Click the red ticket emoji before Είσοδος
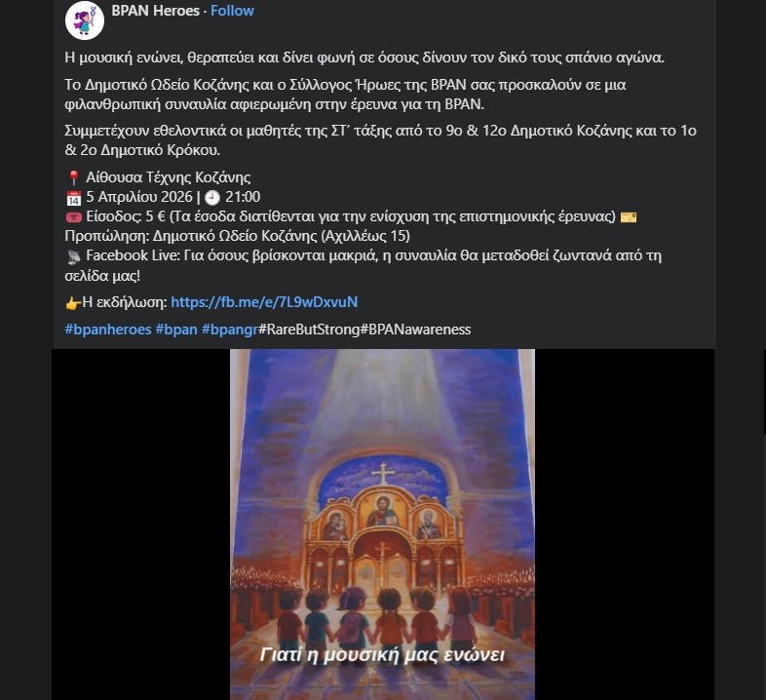The height and width of the screenshot is (700, 766). coord(73,217)
